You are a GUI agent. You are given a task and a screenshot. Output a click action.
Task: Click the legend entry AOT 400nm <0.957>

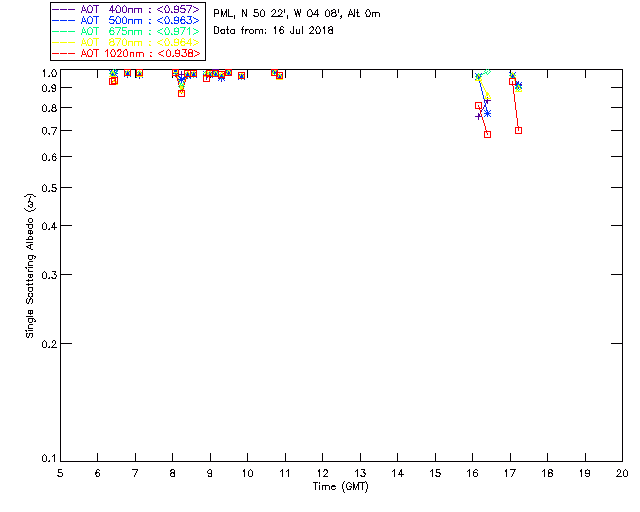(127, 9)
